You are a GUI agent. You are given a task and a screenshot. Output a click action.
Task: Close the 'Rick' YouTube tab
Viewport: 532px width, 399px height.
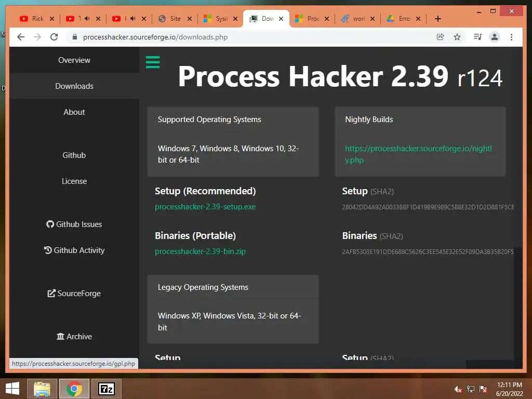(52, 19)
